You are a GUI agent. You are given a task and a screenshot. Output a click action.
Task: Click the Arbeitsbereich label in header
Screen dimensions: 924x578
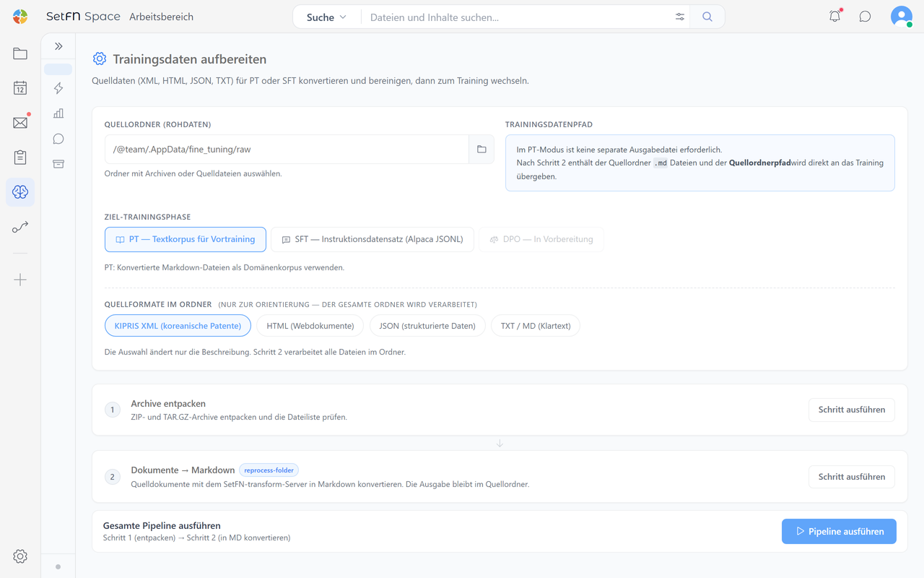pyautogui.click(x=161, y=17)
